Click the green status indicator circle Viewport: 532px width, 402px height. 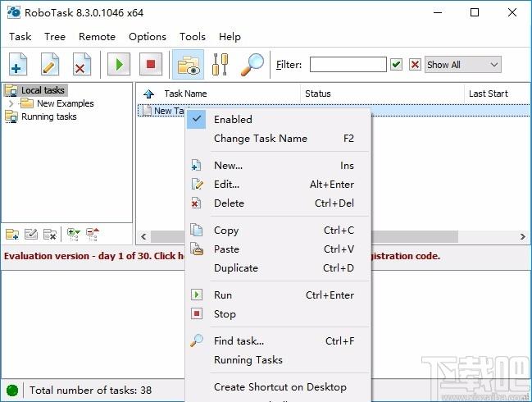[x=12, y=391]
